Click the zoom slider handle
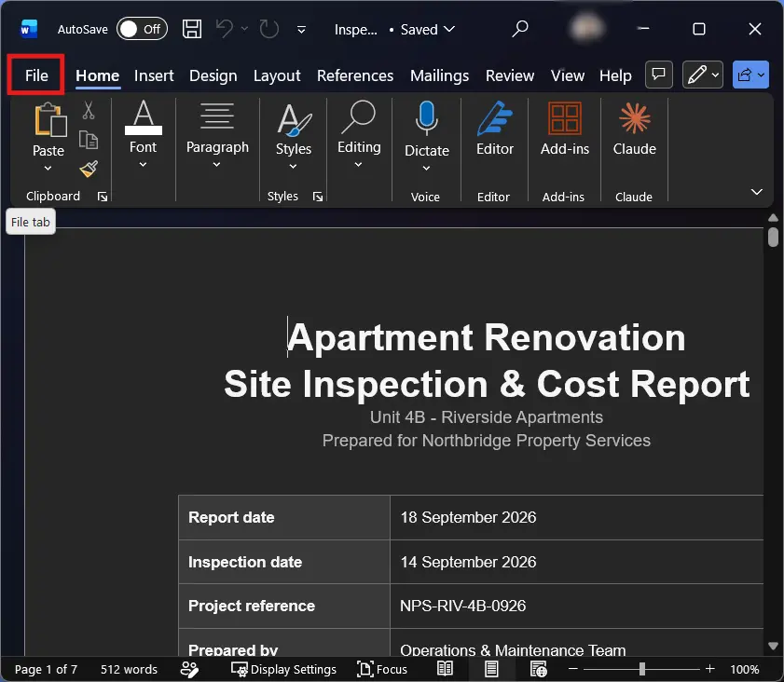784x682 pixels. (x=642, y=669)
